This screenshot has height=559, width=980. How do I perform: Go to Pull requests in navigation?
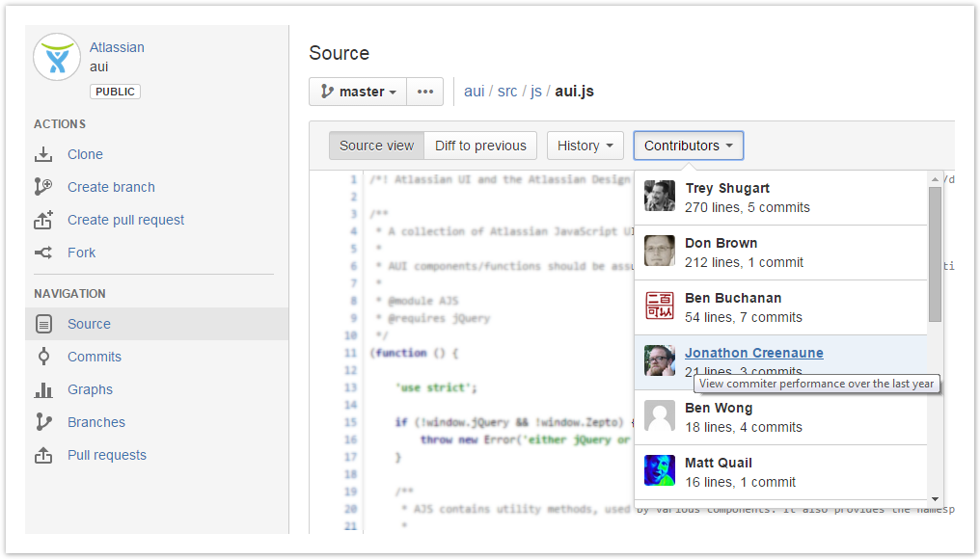[107, 455]
